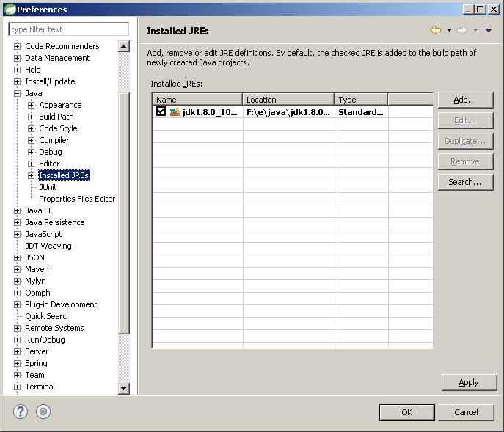Expand the Data Management node
The image size is (504, 432).
18,58
